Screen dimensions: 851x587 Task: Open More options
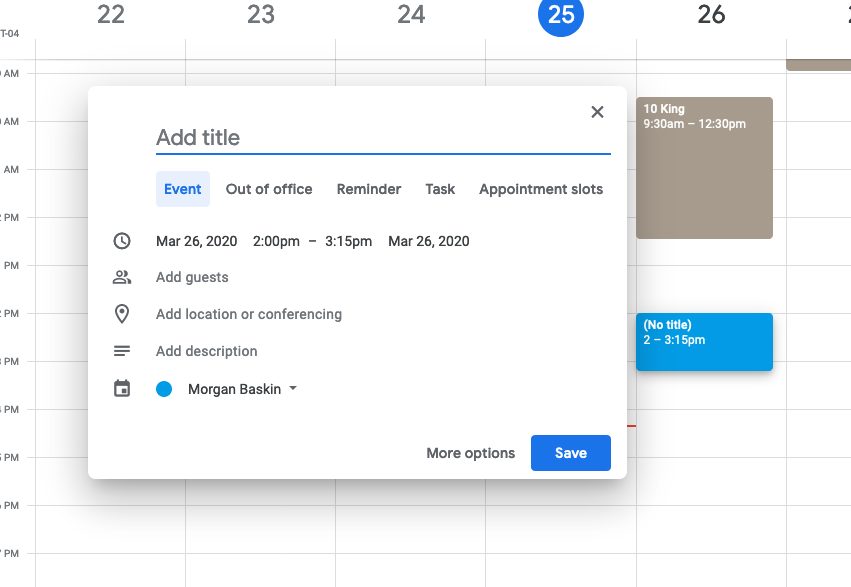pos(471,453)
